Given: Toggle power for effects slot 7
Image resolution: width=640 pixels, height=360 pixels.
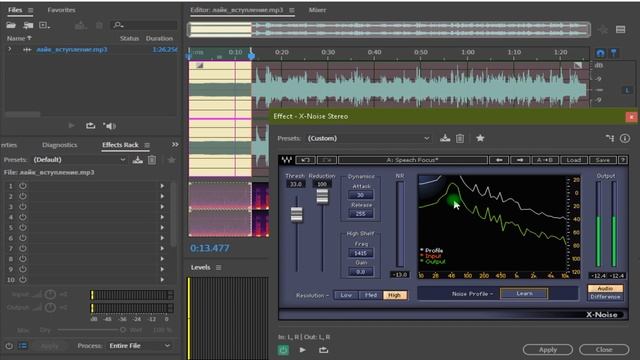Looking at the screenshot, I should [x=23, y=248].
